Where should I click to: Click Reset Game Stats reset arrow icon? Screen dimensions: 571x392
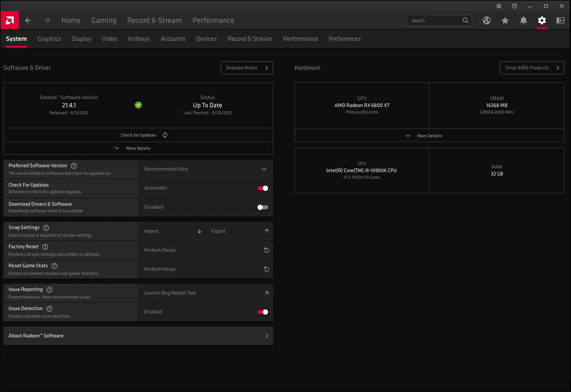point(266,269)
